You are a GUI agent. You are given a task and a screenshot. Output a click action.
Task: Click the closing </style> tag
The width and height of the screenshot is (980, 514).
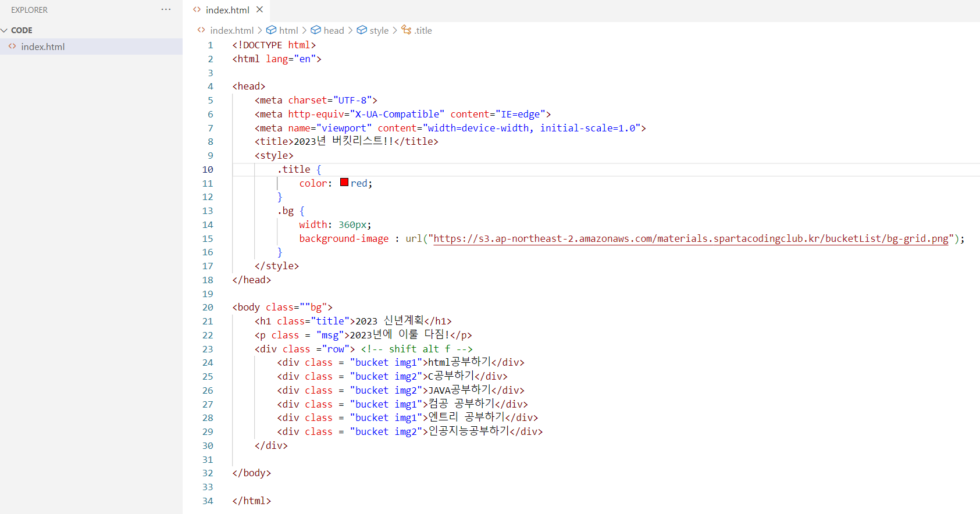277,266
